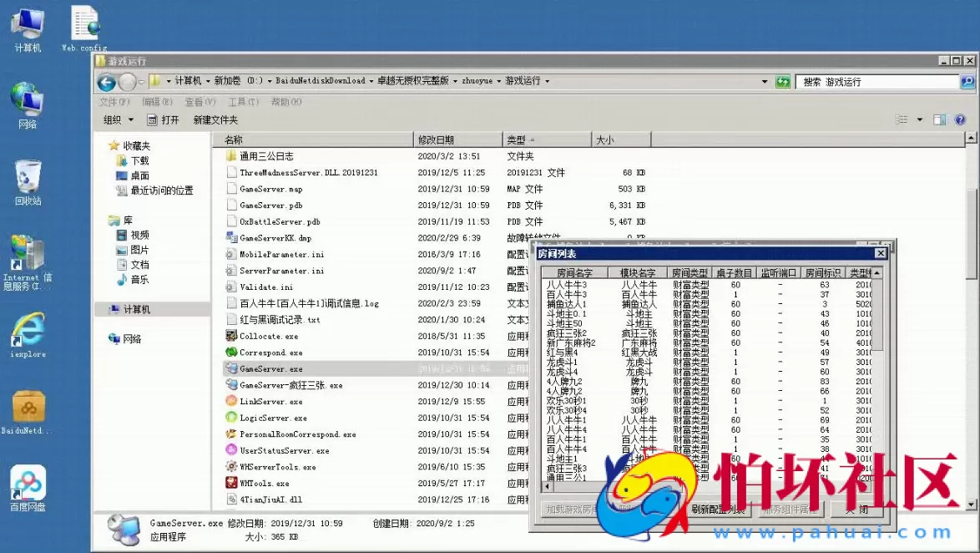Open the 工具(T) menu

point(243,102)
